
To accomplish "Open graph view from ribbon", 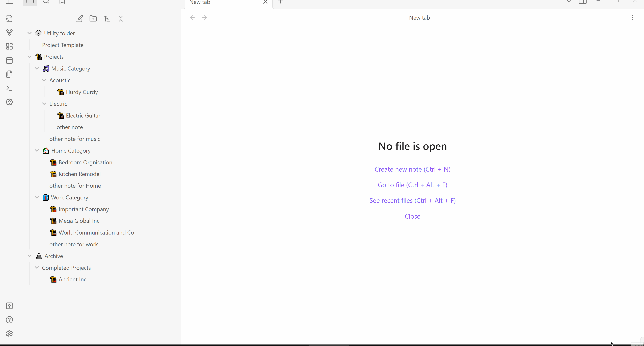I will click(x=9, y=32).
